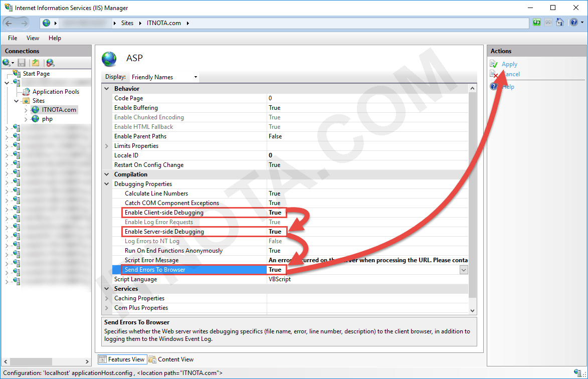Open the View menu
Image resolution: width=588 pixels, height=379 pixels.
[33, 38]
